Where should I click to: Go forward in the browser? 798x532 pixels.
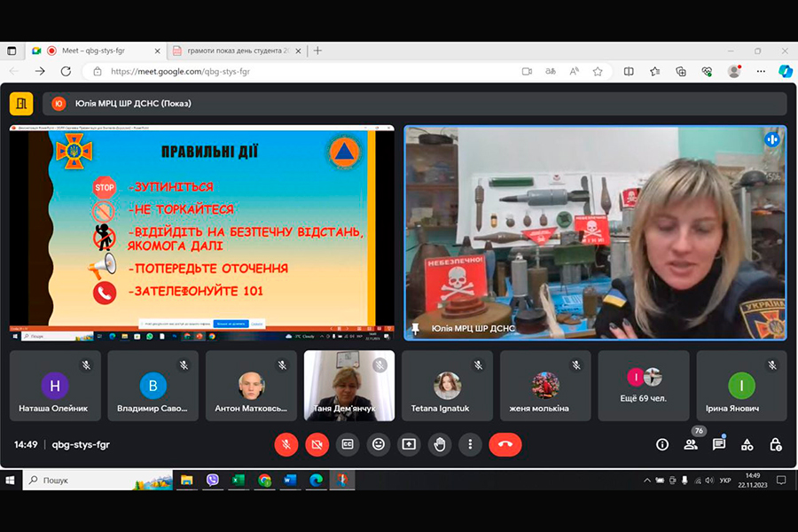tap(40, 71)
